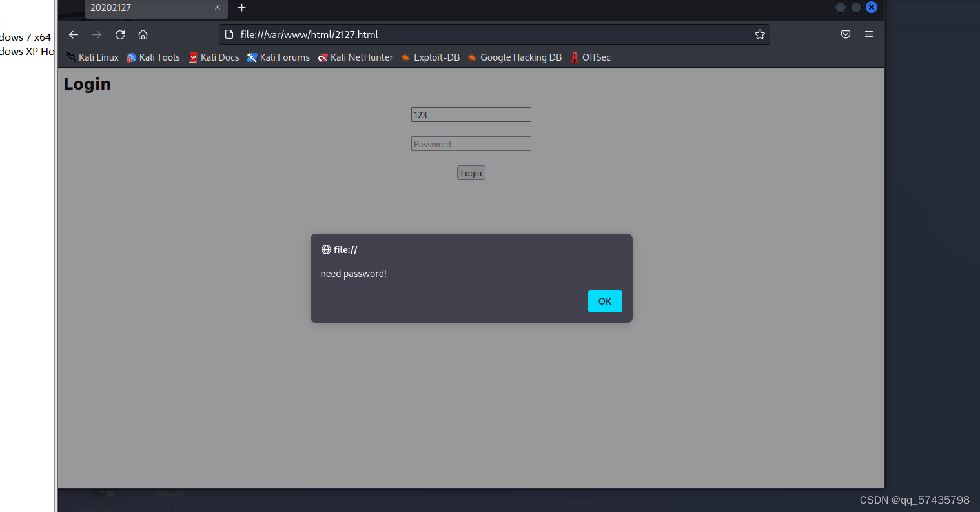Open the Kali NetHunter bookmark
Screen dimensions: 980x512
(x=356, y=57)
